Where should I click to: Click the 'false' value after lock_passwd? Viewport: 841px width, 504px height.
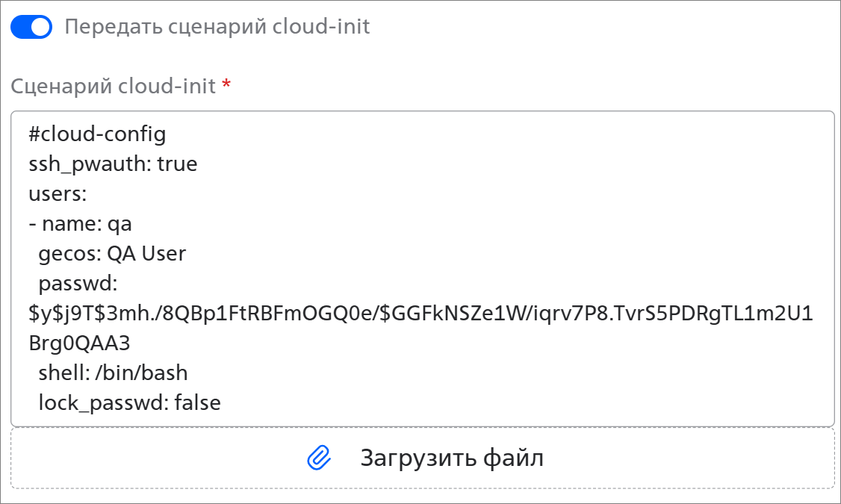coord(197,402)
